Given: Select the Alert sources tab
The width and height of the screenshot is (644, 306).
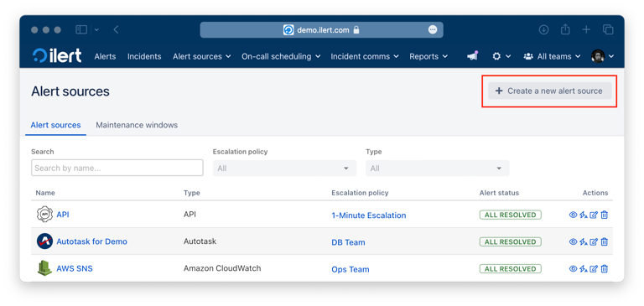Looking at the screenshot, I should coord(56,125).
